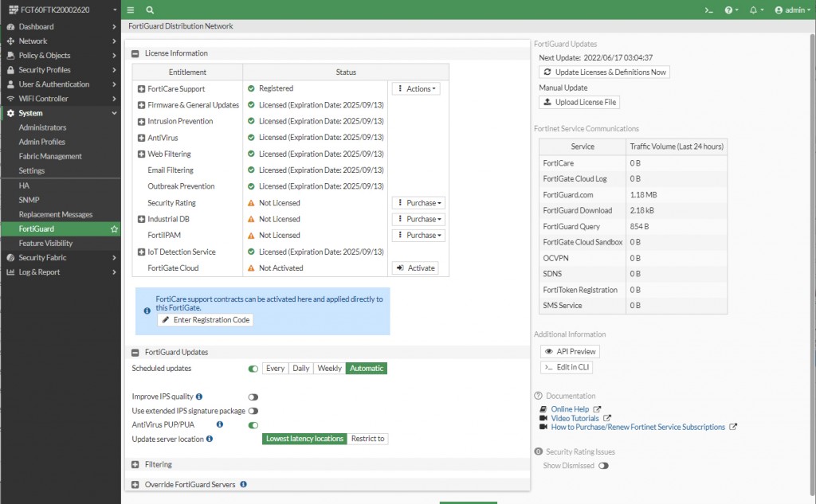Select Daily update schedule option
Image resolution: width=816 pixels, height=504 pixels.
pos(300,369)
